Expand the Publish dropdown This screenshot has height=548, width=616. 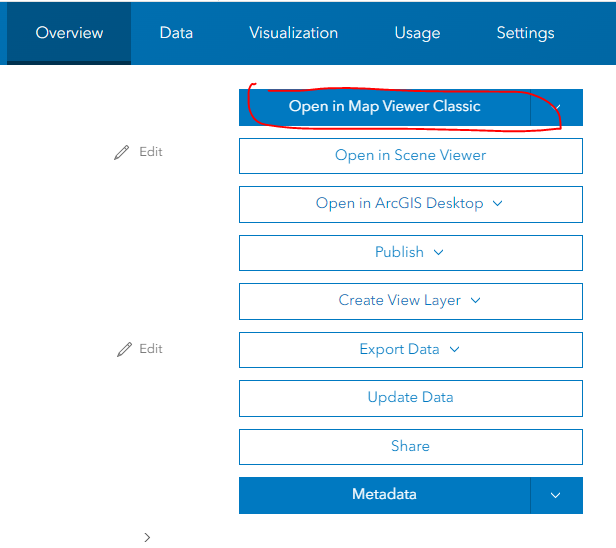point(410,252)
